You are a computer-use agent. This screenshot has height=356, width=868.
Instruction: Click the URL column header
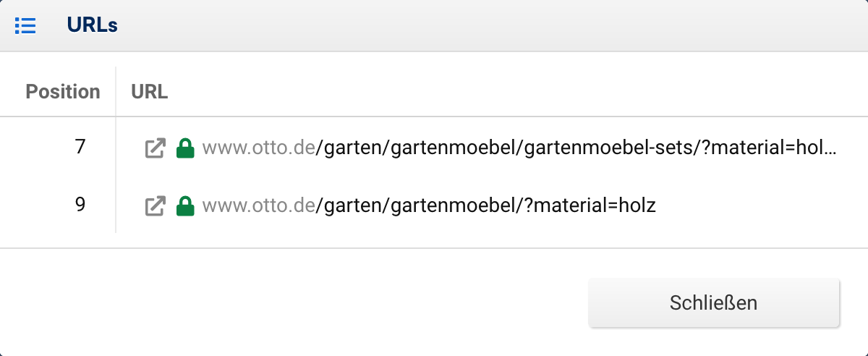pyautogui.click(x=150, y=92)
